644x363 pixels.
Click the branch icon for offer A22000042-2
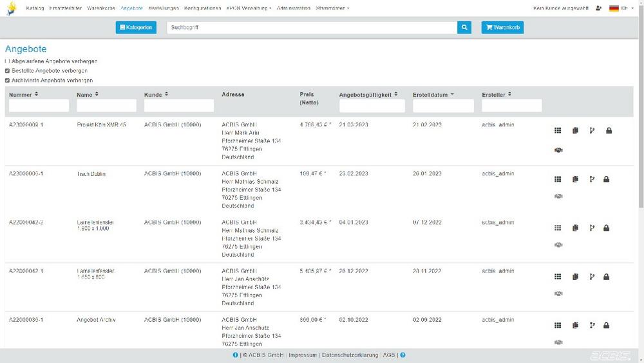pos(592,228)
